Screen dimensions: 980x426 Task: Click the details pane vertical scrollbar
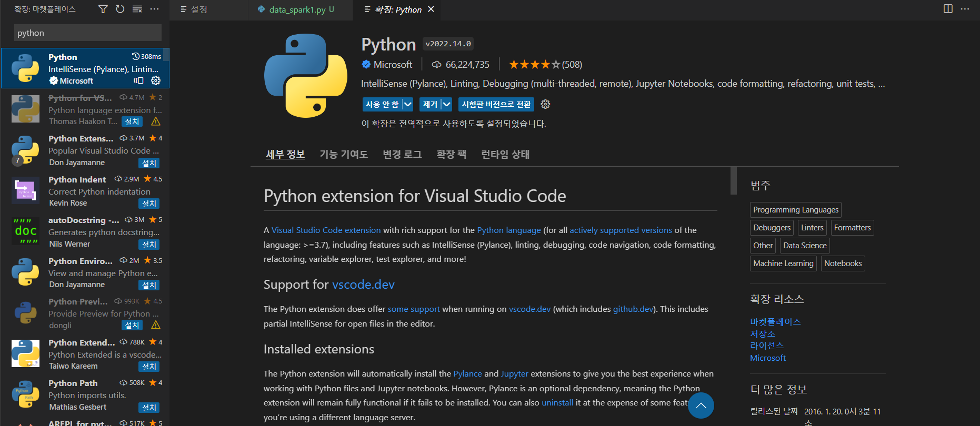coord(734,181)
